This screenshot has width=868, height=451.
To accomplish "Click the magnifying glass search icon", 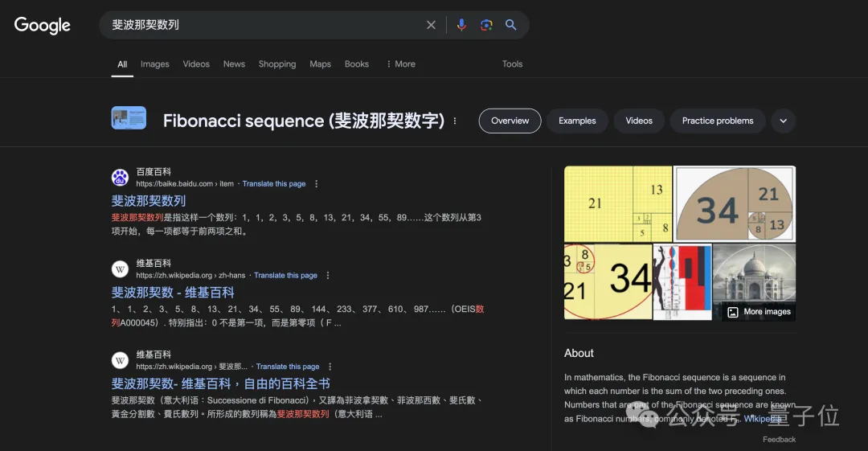I will [x=510, y=25].
